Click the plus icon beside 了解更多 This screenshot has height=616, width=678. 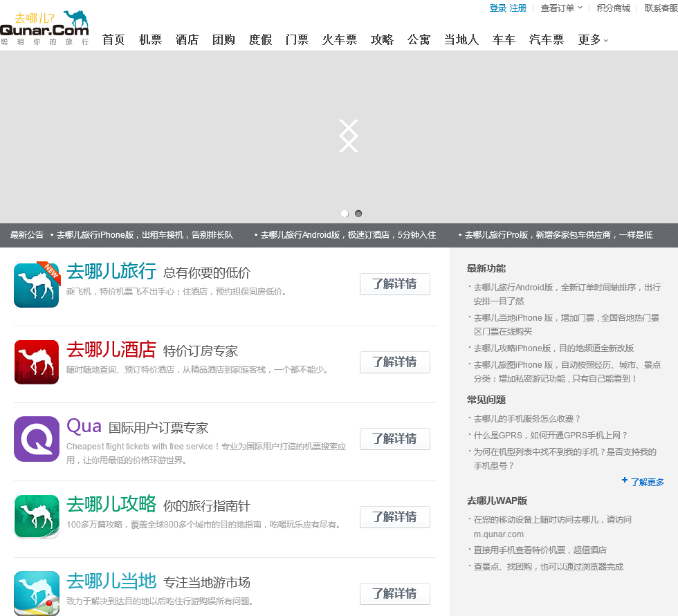624,480
